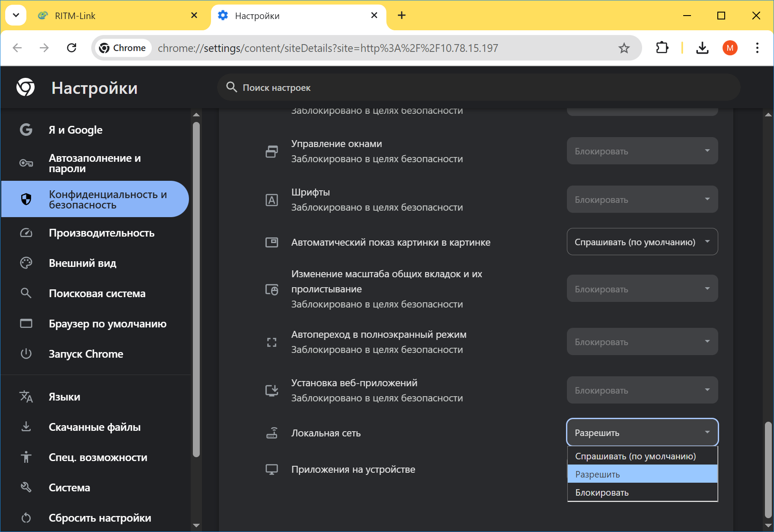
Task: Open a new tab with the plus button
Action: tap(402, 16)
